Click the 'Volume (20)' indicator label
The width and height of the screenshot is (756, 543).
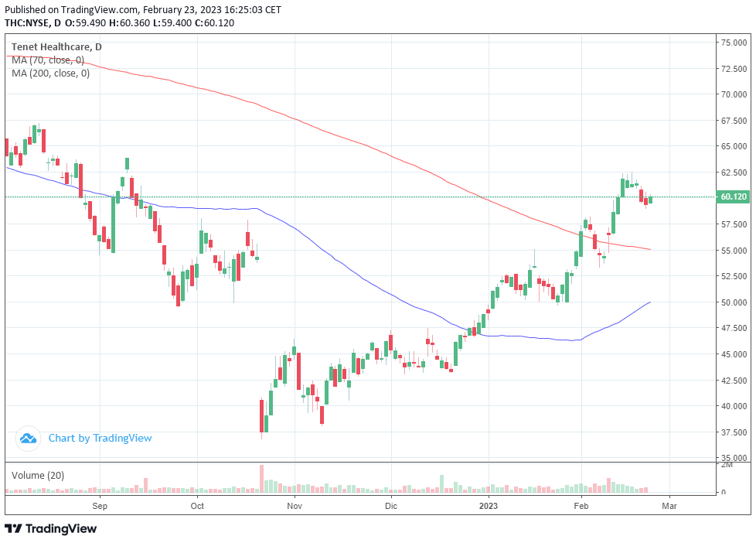click(x=38, y=476)
